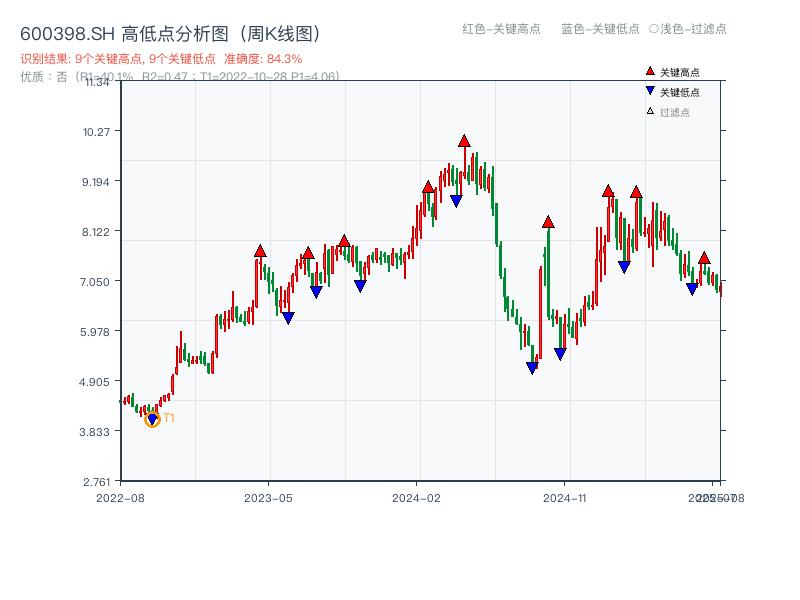
Task: Click the first blue low marker after 2023-05
Action: pos(288,318)
